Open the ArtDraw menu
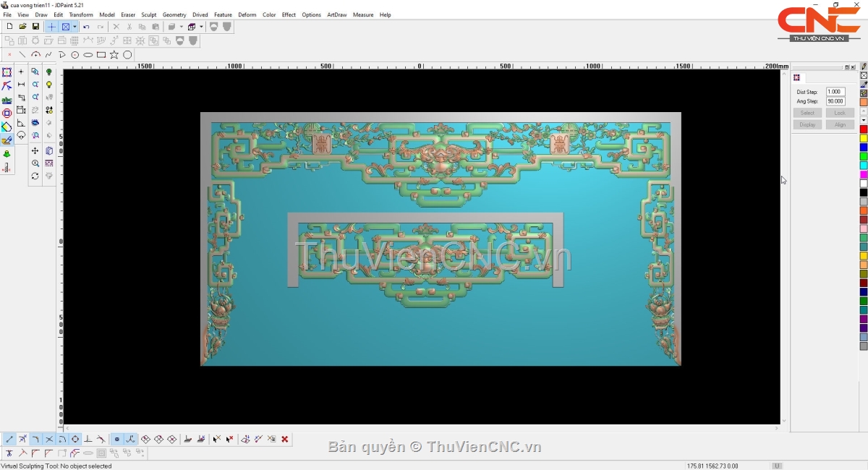Viewport: 868px width, 470px height. coord(336,14)
